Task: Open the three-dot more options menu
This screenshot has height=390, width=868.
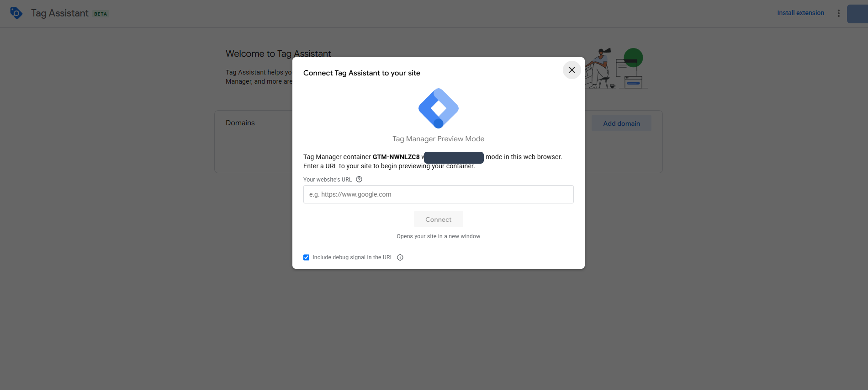Action: pyautogui.click(x=838, y=13)
